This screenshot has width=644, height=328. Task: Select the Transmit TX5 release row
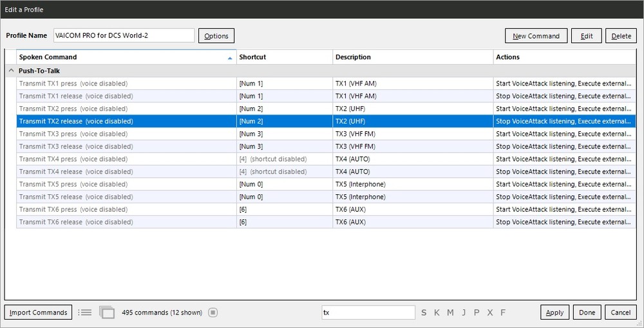[x=326, y=197]
